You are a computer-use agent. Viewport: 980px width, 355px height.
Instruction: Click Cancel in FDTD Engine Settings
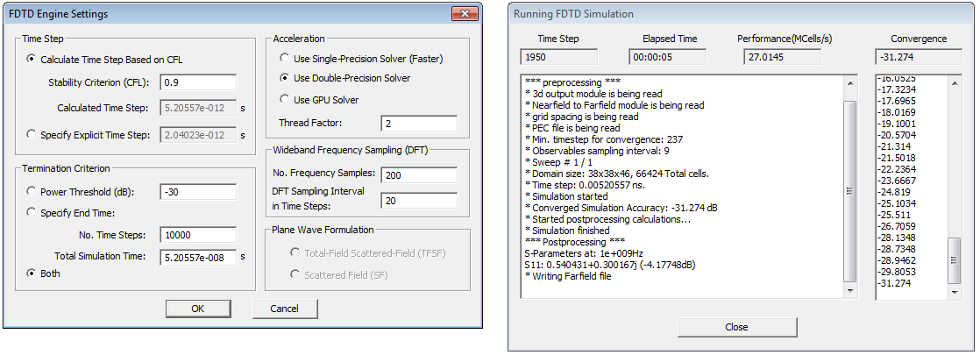(284, 309)
